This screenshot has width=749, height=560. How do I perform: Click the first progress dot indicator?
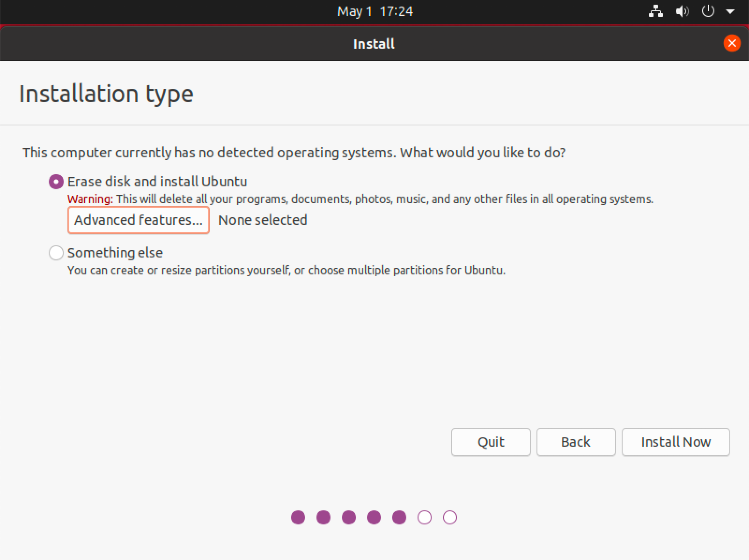click(298, 517)
